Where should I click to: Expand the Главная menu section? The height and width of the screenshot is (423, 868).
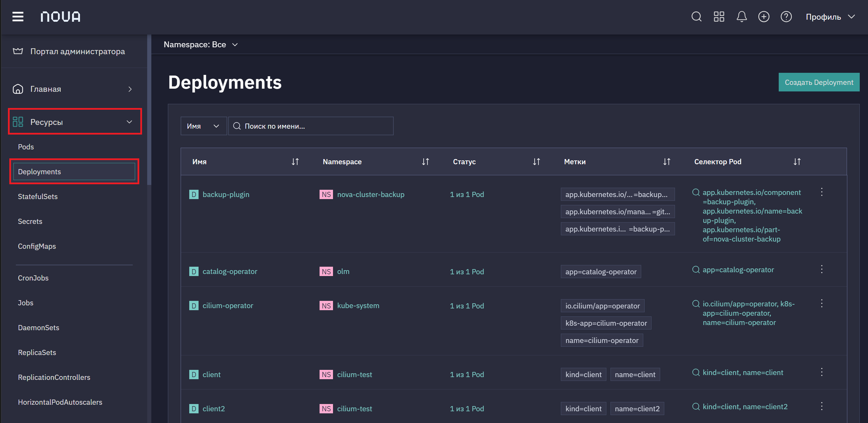coord(74,89)
